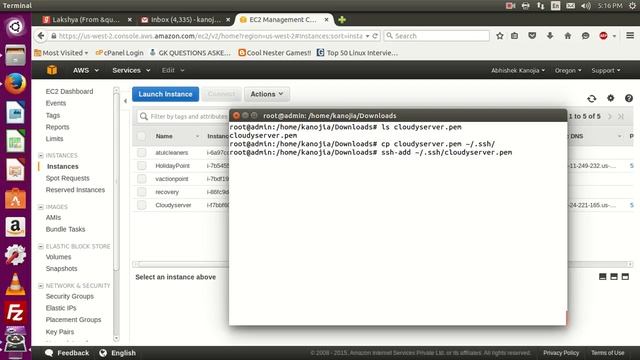Open cPanel Login bookmark

tap(120, 53)
